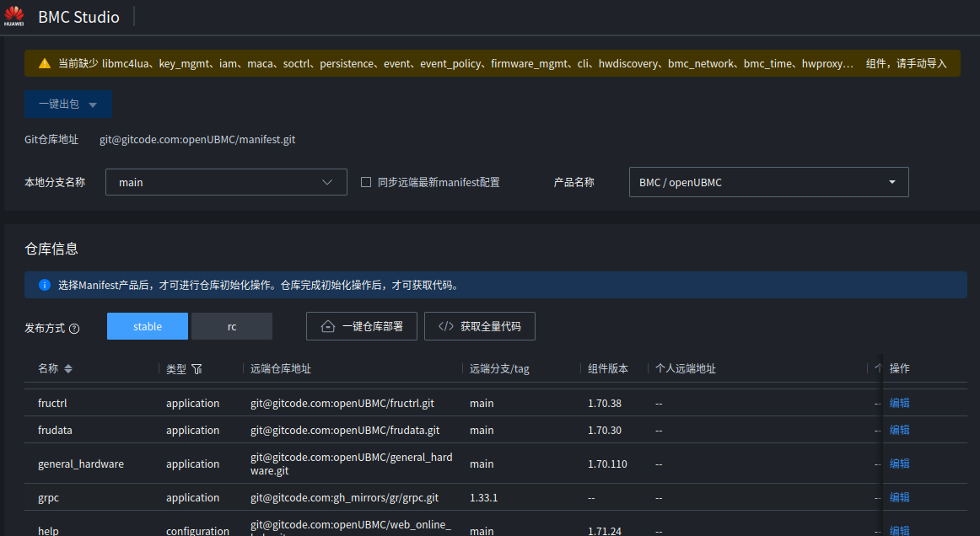Click the 远端仓库地址 column header
The image size is (980, 536).
click(281, 369)
